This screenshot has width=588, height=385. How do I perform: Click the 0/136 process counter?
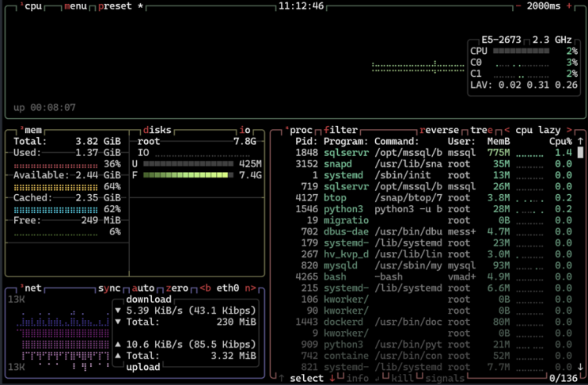(x=563, y=378)
